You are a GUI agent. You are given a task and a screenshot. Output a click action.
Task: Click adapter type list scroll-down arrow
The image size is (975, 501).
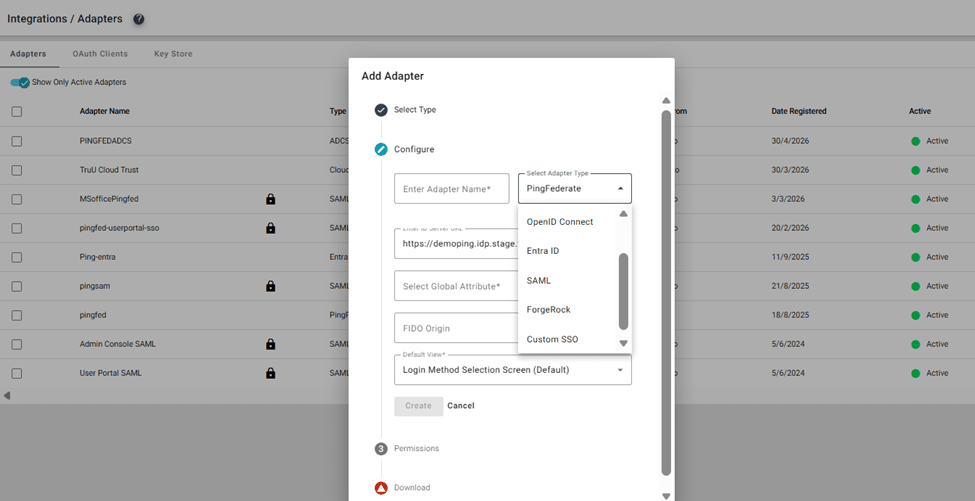pos(624,343)
